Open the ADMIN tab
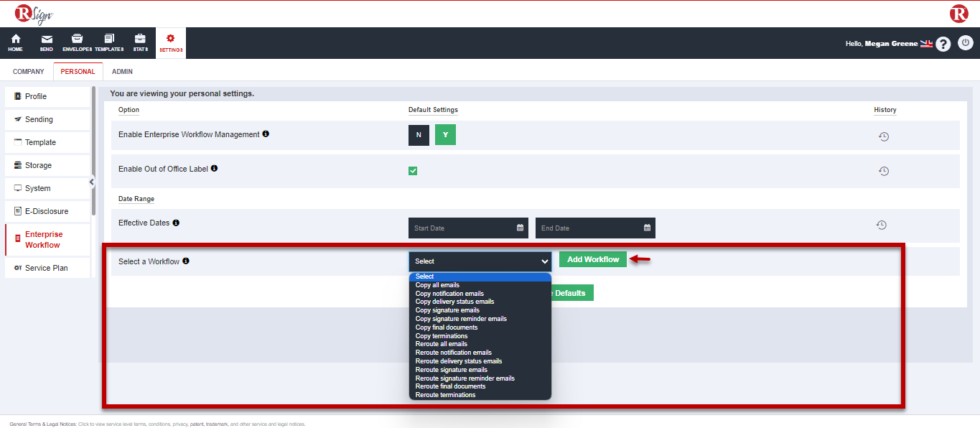Screen dimensions: 980x428 coord(122,71)
